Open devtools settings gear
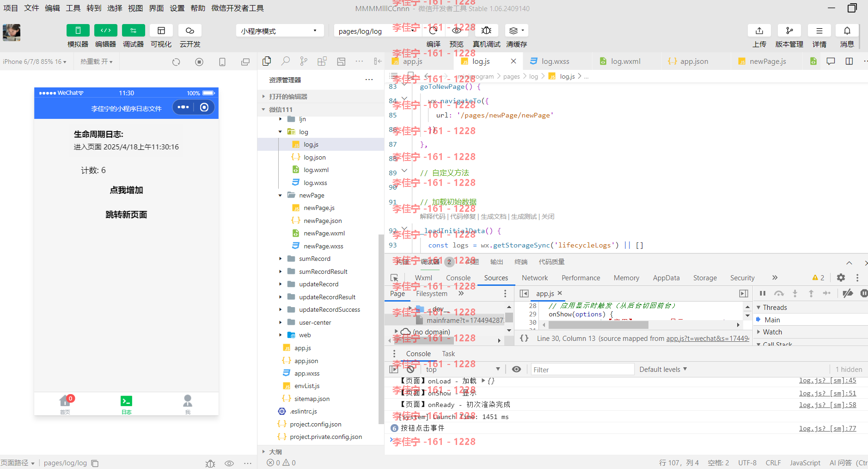Screen dimensions: 868x469 841,278
